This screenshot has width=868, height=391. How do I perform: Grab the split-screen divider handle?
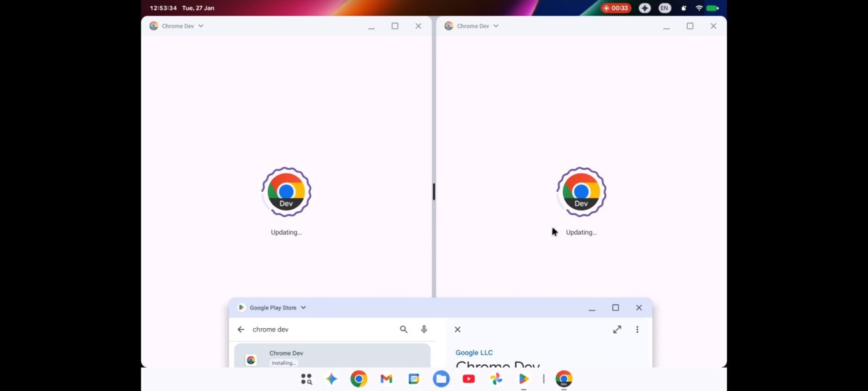click(434, 192)
